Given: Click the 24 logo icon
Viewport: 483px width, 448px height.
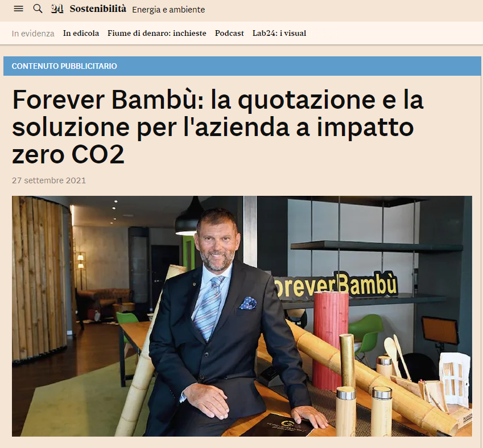Looking at the screenshot, I should [57, 9].
